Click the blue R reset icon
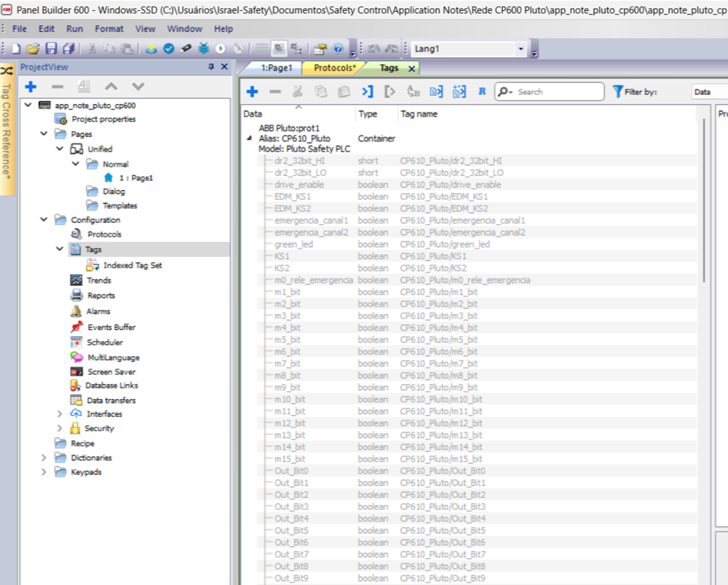This screenshot has width=728, height=585. point(482,92)
